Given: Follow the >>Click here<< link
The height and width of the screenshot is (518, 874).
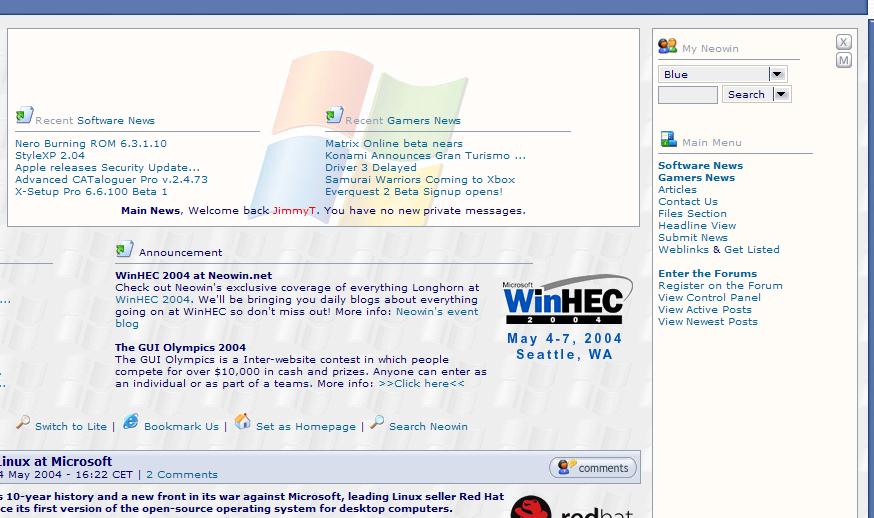Looking at the screenshot, I should coord(421,383).
